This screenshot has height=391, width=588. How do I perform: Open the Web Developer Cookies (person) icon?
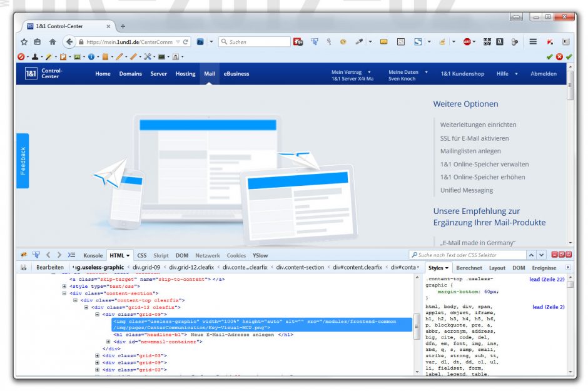[35, 56]
